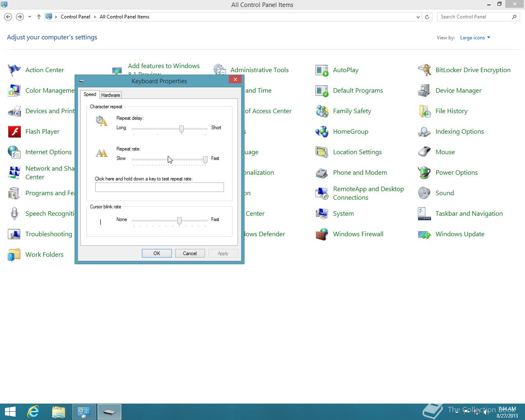Open the Power Options icon
The height and width of the screenshot is (420, 525).
[x=425, y=173]
